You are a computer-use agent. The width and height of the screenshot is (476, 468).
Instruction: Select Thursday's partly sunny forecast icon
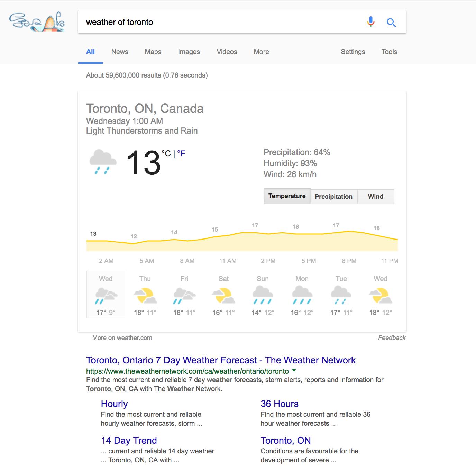pyautogui.click(x=145, y=296)
